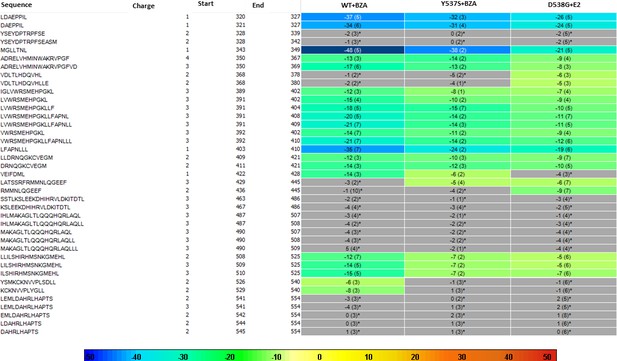Select the Charge column header
The width and height of the screenshot is (617, 361).
[x=143, y=6]
